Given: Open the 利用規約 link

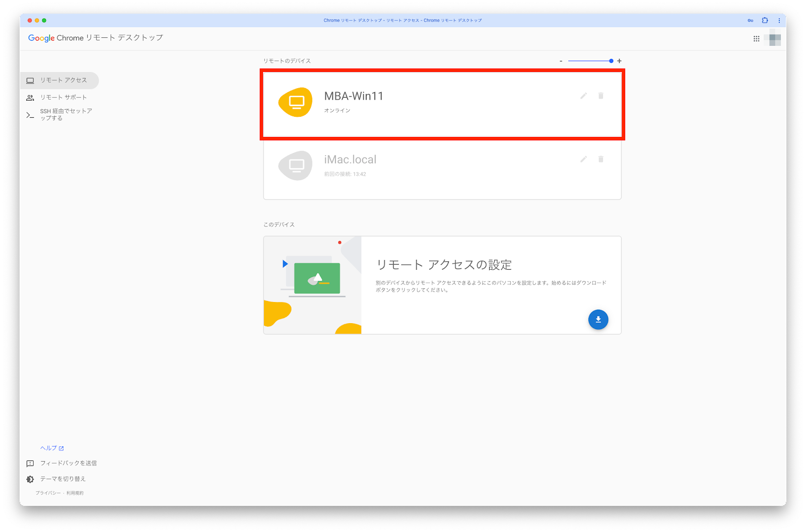Looking at the screenshot, I should pyautogui.click(x=75, y=493).
